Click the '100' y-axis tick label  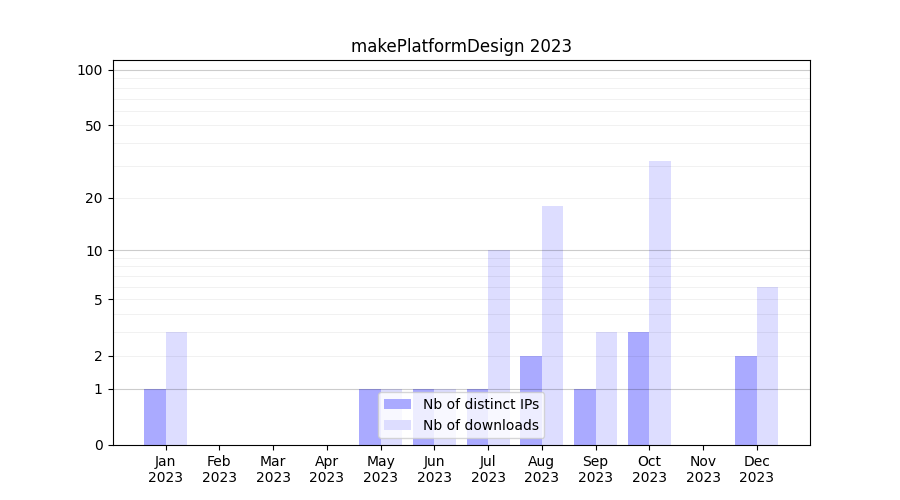pos(90,70)
